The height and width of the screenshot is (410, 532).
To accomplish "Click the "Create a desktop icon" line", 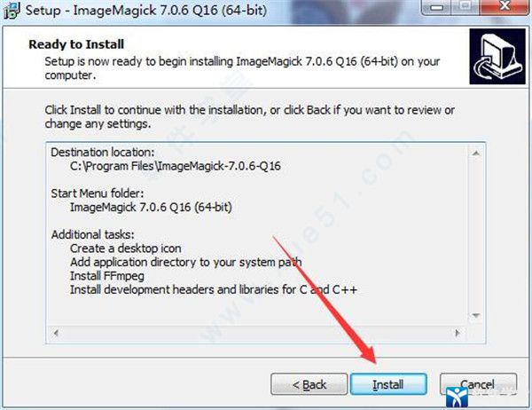I will point(126,248).
